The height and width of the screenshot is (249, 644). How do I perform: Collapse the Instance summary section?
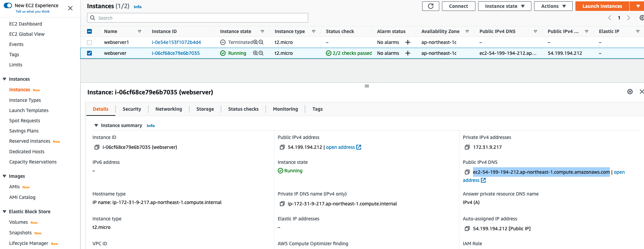click(x=96, y=125)
